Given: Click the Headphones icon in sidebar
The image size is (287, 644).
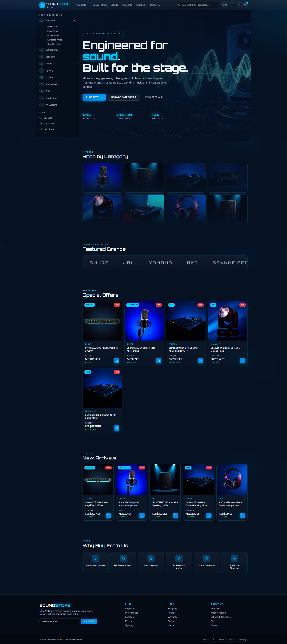Looking at the screenshot, I should click(42, 98).
